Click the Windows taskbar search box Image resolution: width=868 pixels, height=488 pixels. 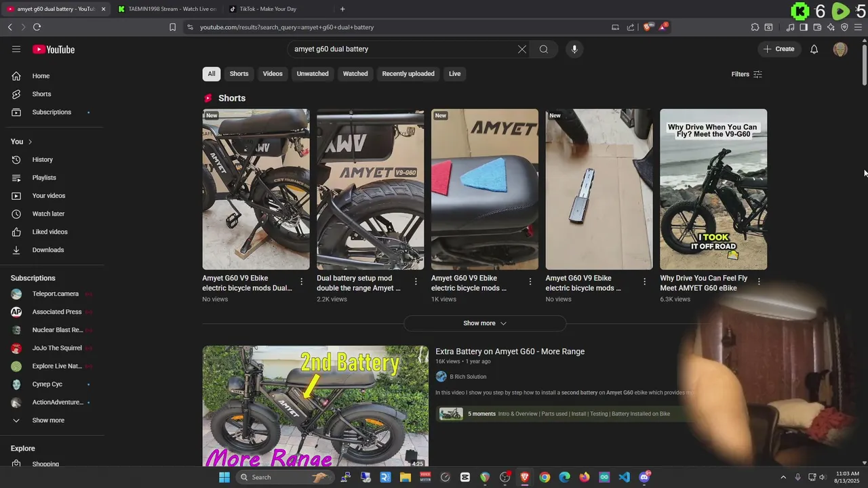click(x=285, y=477)
